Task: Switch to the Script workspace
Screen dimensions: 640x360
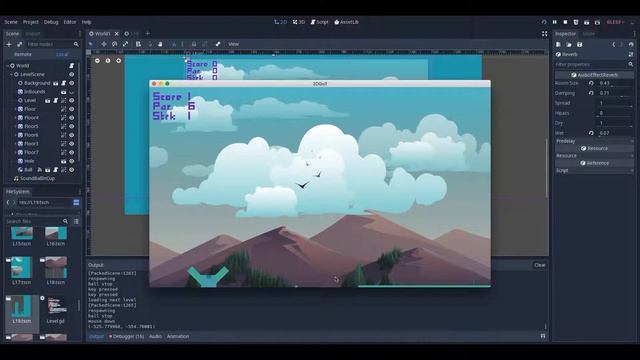Action: click(320, 22)
